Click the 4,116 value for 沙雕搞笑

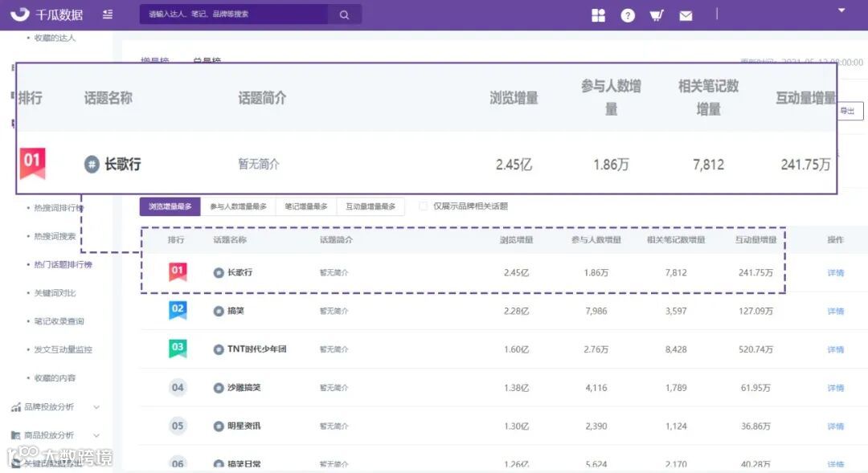(596, 388)
